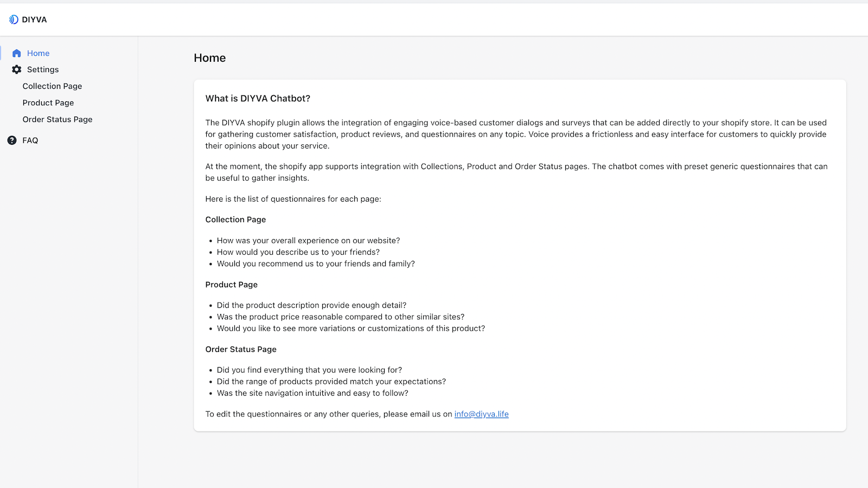Go to Order Status Page settings

58,119
